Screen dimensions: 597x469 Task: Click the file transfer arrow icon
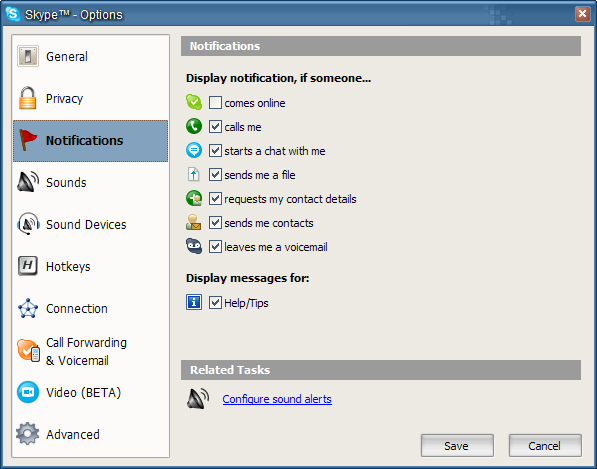click(194, 174)
